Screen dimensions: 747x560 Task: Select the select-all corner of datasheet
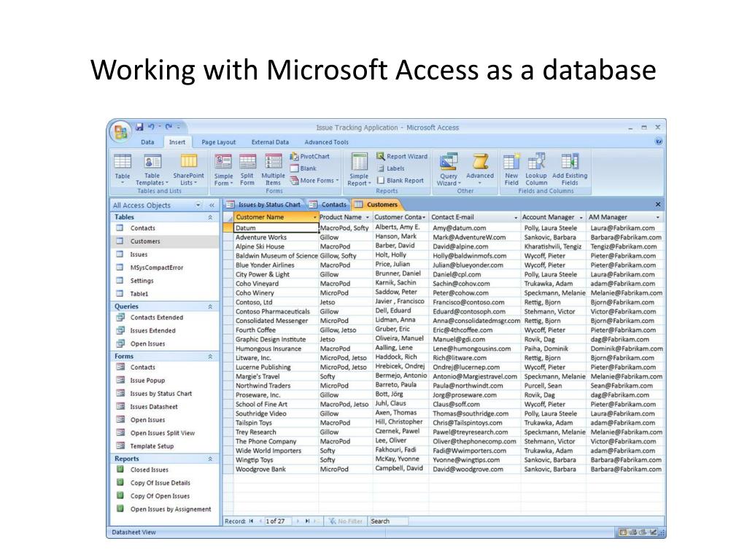click(228, 217)
